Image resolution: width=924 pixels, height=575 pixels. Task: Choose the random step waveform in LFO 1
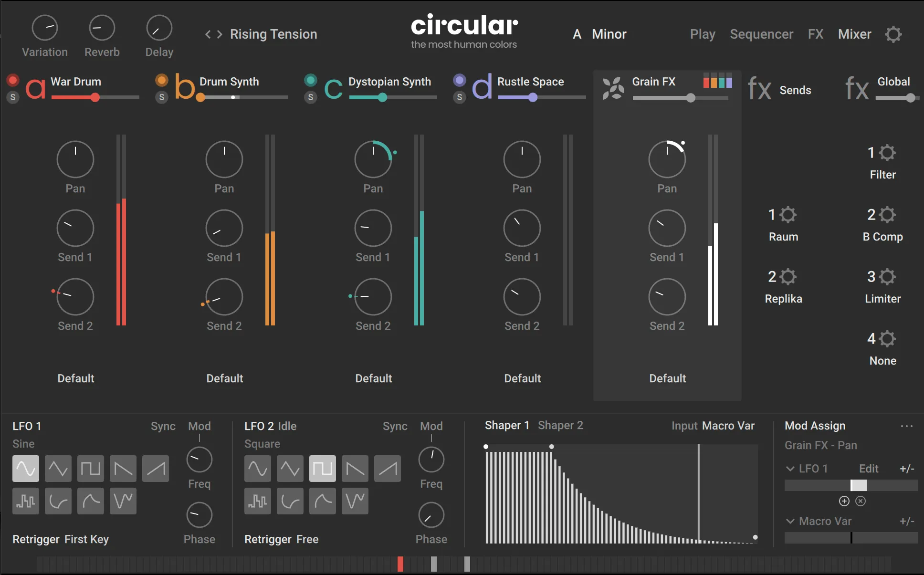(x=26, y=501)
